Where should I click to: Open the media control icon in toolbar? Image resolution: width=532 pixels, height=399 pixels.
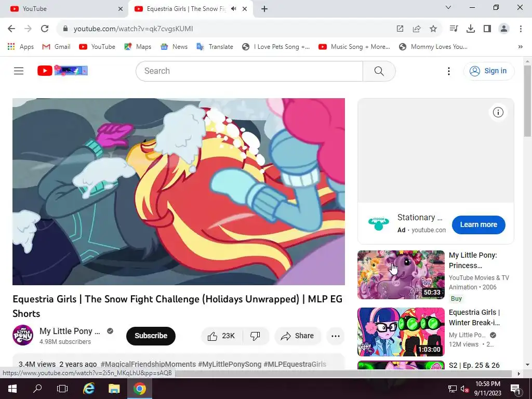[x=454, y=29]
